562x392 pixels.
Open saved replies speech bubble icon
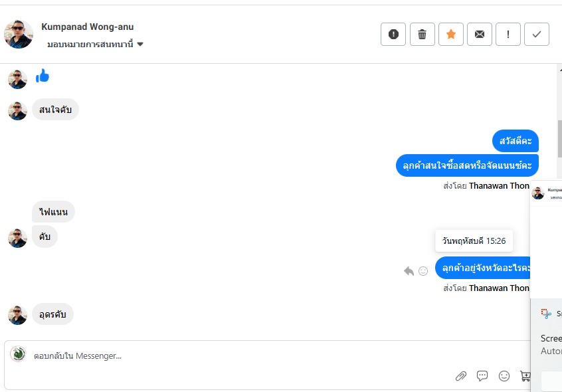[x=482, y=376]
